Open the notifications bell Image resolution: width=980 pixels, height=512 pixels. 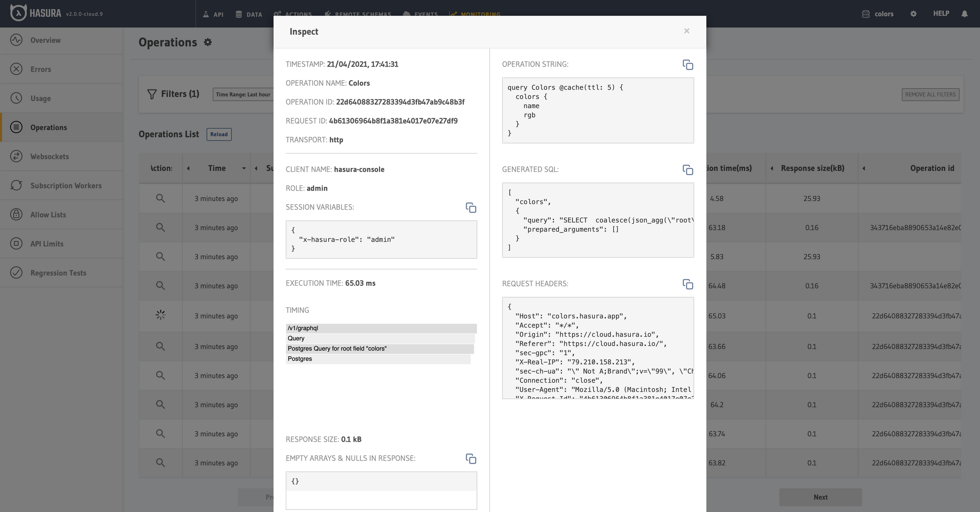point(964,13)
